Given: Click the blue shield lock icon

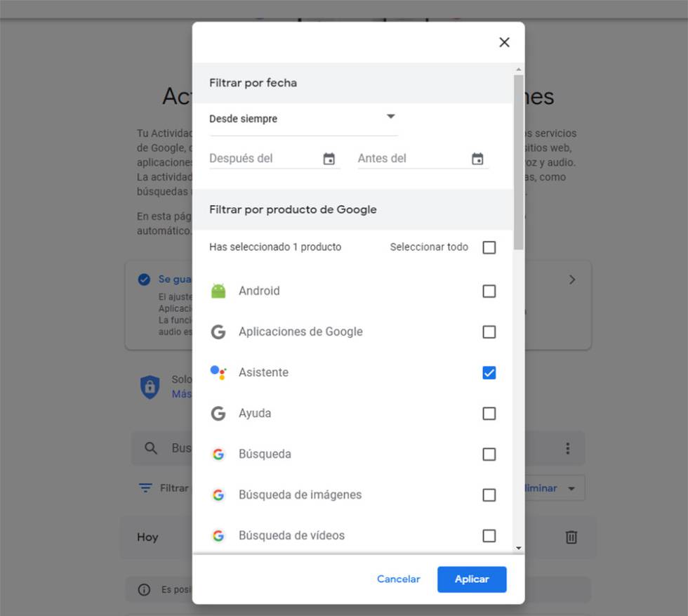Looking at the screenshot, I should tap(150, 387).
